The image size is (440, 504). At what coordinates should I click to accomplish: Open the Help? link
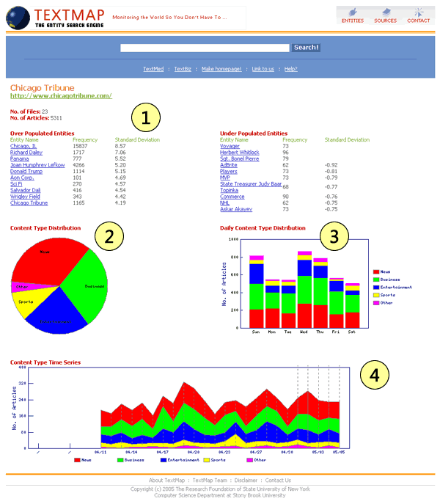[x=291, y=69]
